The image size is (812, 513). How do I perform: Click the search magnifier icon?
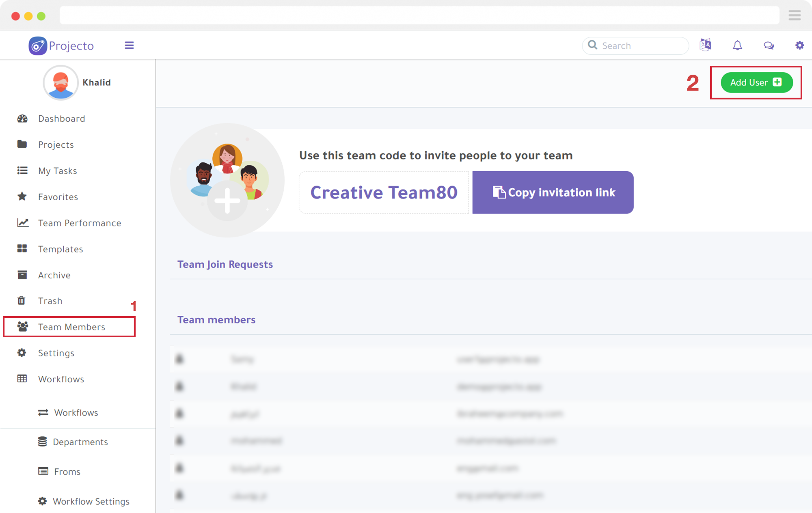pos(592,45)
